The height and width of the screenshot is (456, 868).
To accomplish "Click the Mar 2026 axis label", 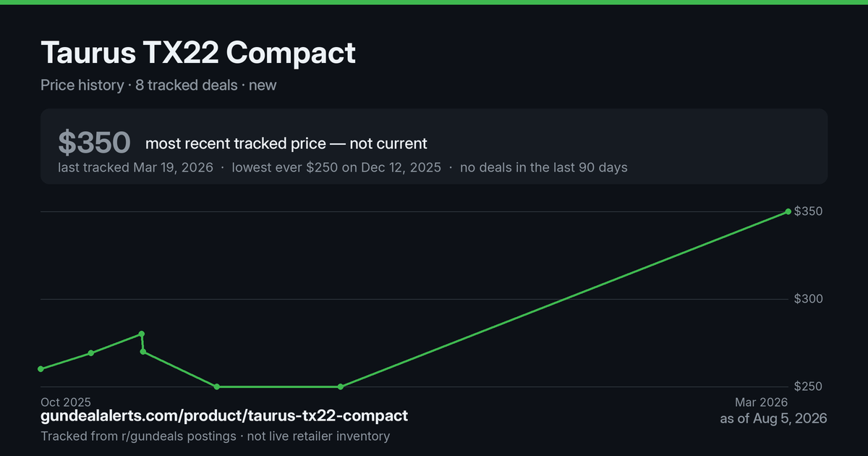I will click(762, 402).
